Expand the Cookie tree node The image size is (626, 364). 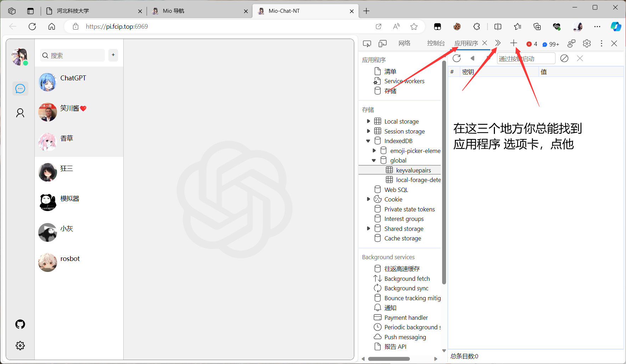click(368, 199)
